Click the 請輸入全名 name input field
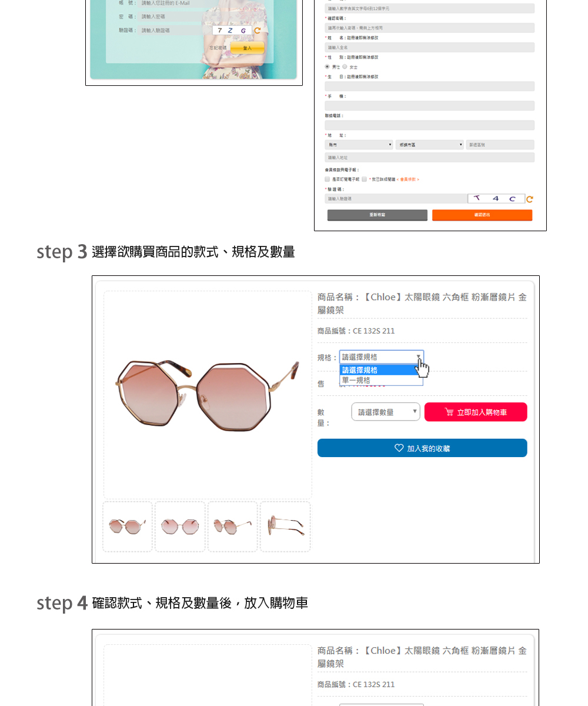This screenshot has width=588, height=706. [430, 48]
